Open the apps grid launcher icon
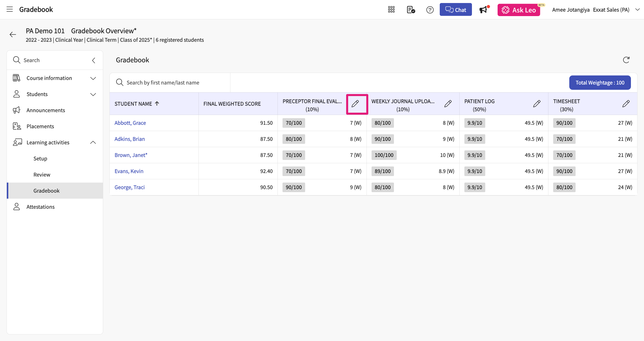 coord(391,10)
